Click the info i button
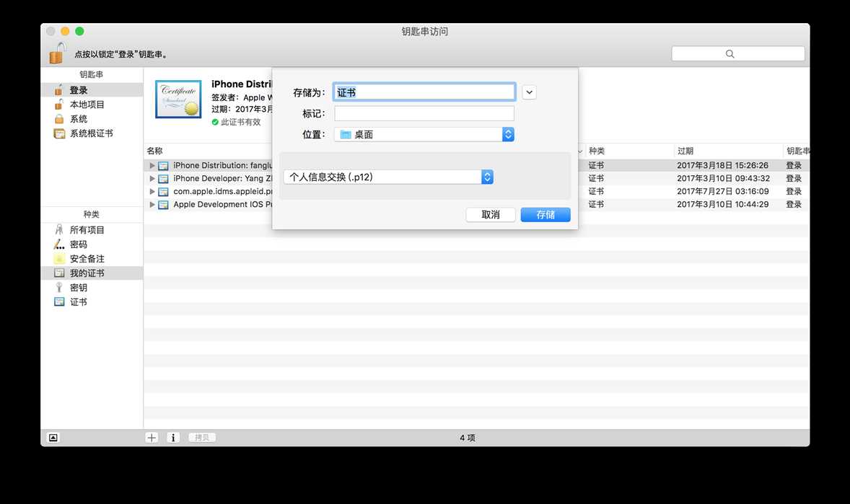Screen dimensions: 850x504 173,438
